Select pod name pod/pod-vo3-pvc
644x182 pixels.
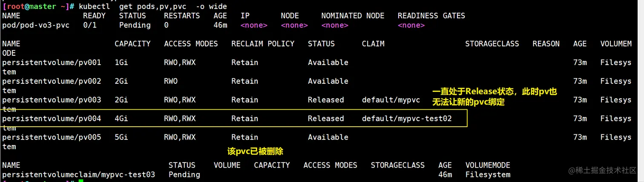click(x=36, y=25)
